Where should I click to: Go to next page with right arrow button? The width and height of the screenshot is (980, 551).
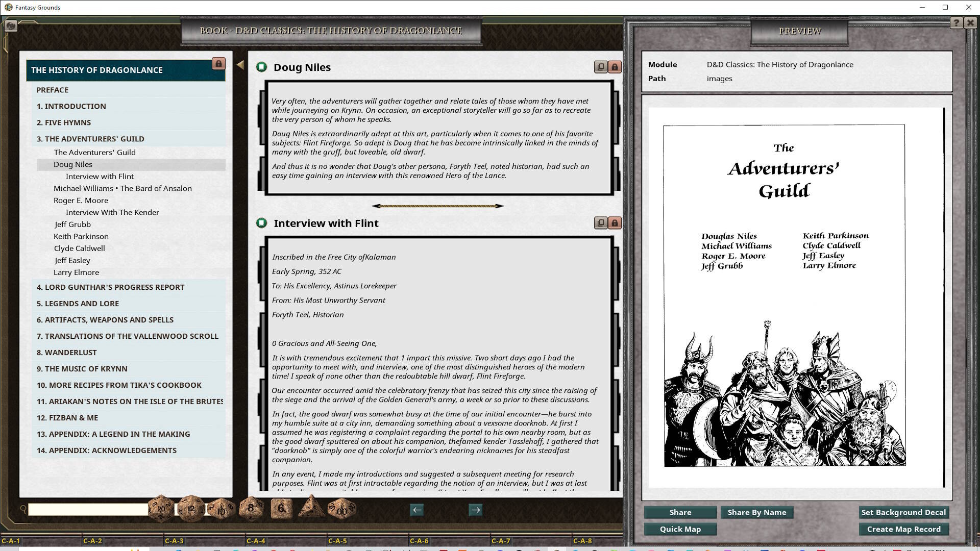476,510
